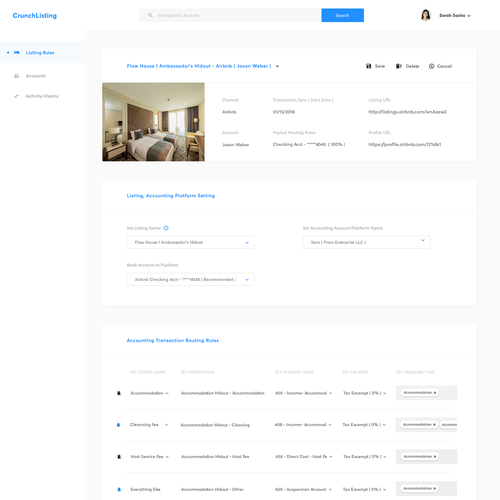Open the Xero accounting platform dropdown
The width and height of the screenshot is (500, 500).
point(366,242)
